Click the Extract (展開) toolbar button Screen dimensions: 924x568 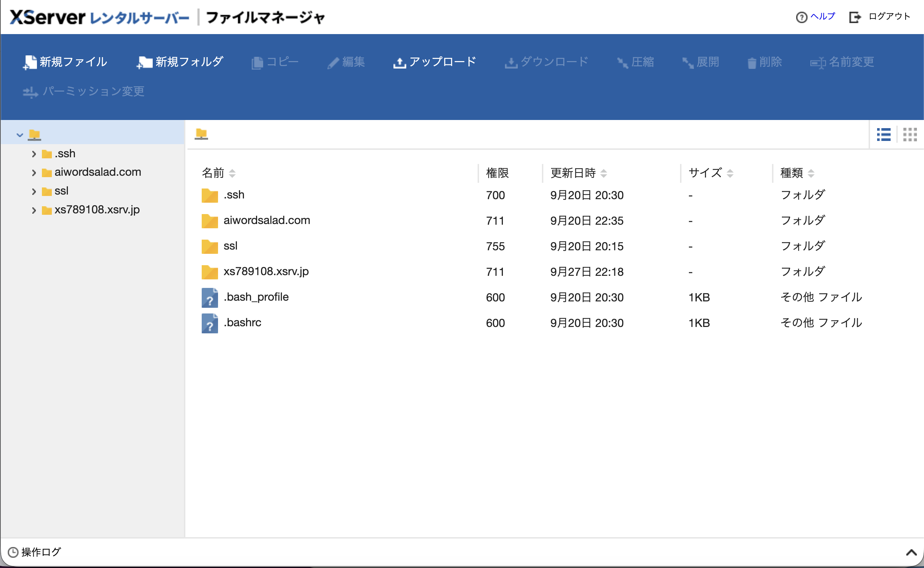701,62
